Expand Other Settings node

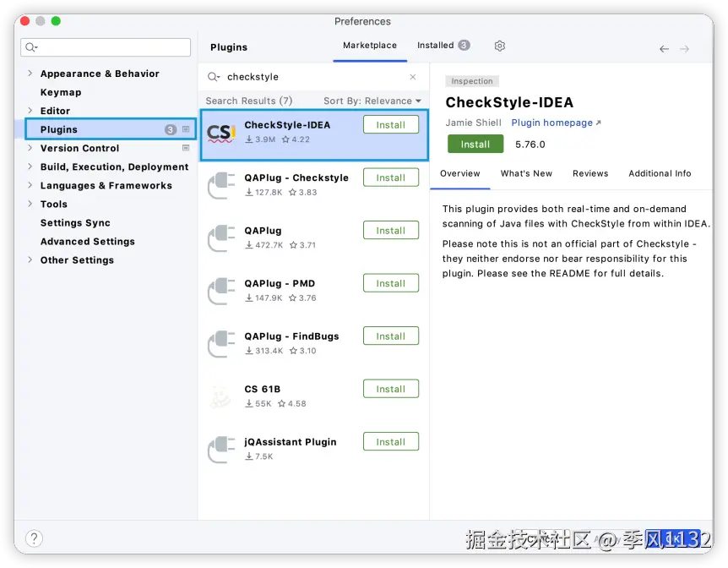click(x=30, y=259)
